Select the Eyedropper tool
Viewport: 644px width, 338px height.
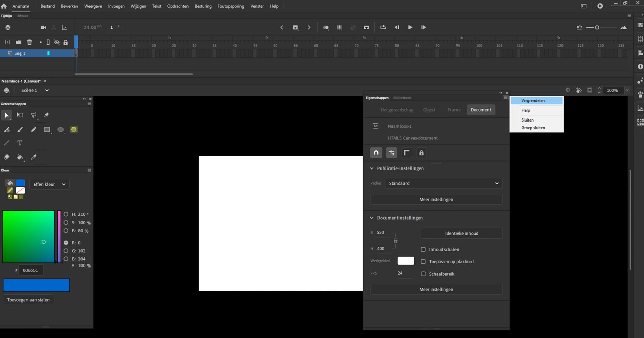click(34, 157)
